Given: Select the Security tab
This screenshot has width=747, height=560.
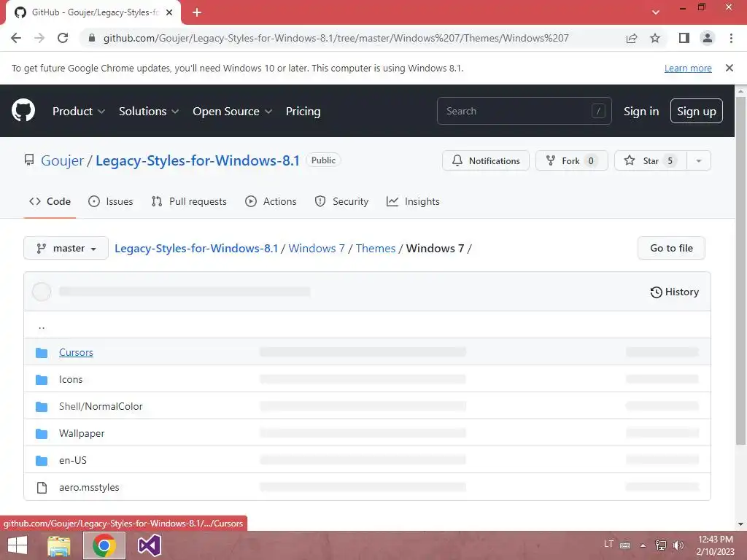Looking at the screenshot, I should (x=341, y=201).
